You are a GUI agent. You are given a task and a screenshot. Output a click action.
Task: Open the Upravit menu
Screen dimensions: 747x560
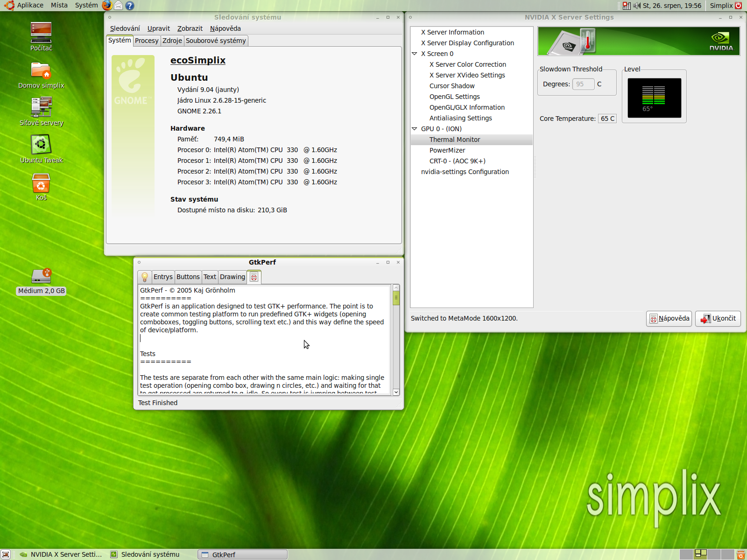point(159,28)
